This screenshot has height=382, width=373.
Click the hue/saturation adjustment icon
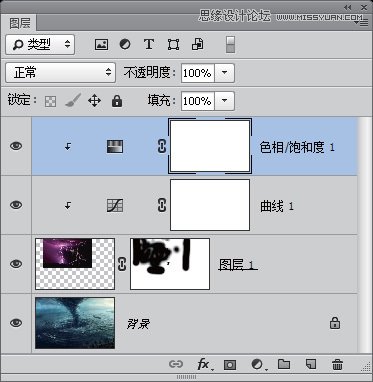click(x=115, y=146)
